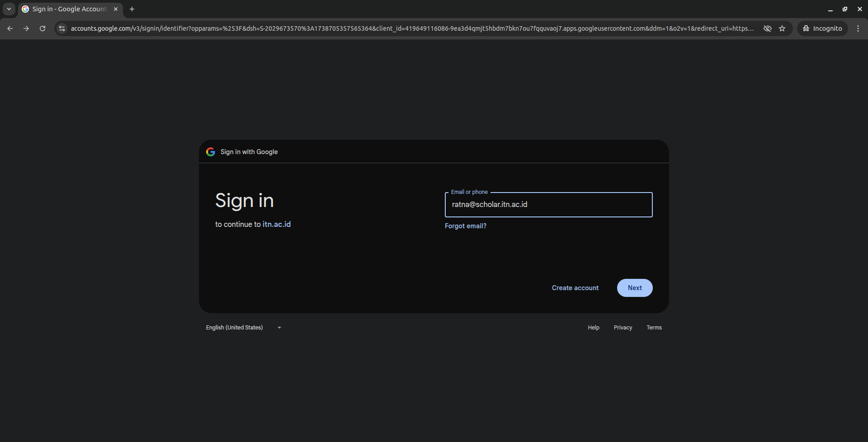Click the browser back arrow
Image resolution: width=868 pixels, height=442 pixels.
click(10, 28)
